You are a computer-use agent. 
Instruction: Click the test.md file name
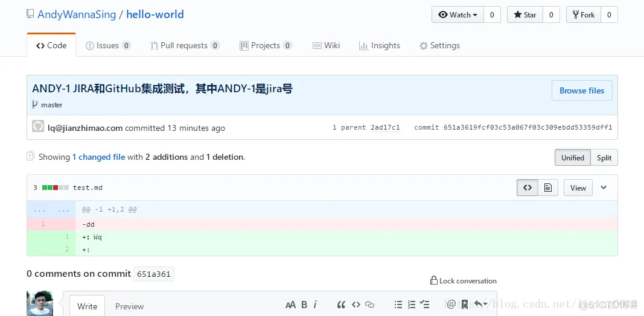88,188
